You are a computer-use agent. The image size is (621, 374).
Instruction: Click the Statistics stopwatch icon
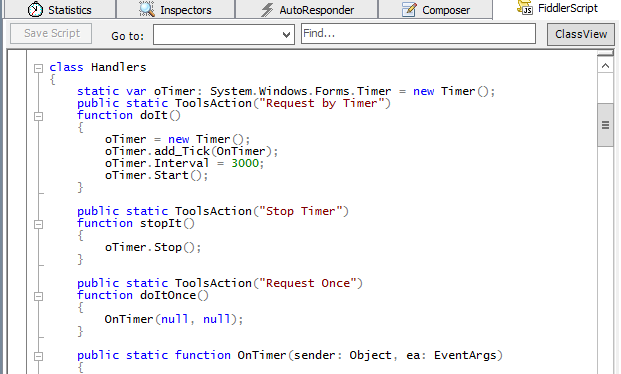35,9
